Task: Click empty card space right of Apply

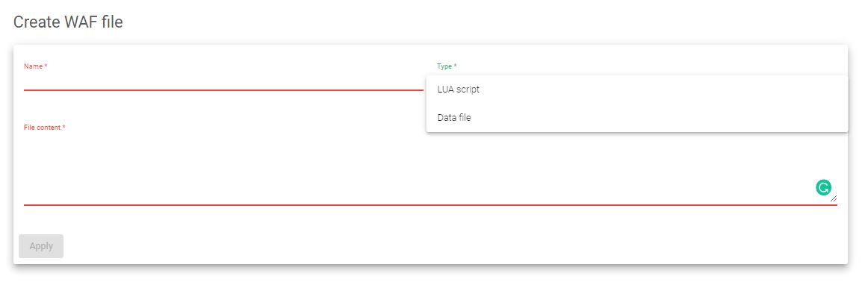Action: [443, 246]
